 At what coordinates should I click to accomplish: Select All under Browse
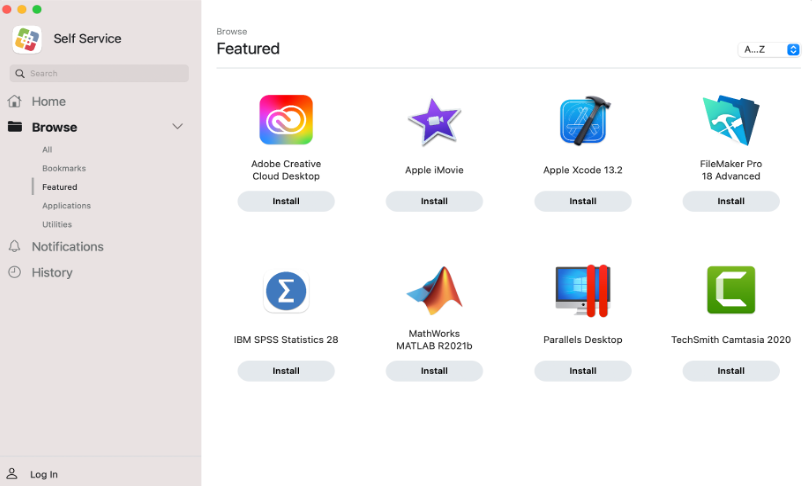click(x=47, y=150)
